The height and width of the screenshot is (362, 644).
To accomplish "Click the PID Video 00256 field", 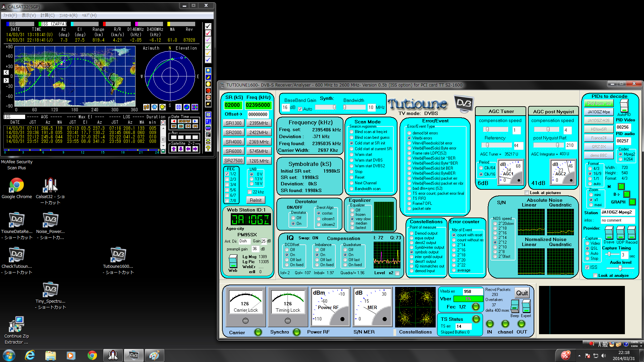I will click(623, 127).
